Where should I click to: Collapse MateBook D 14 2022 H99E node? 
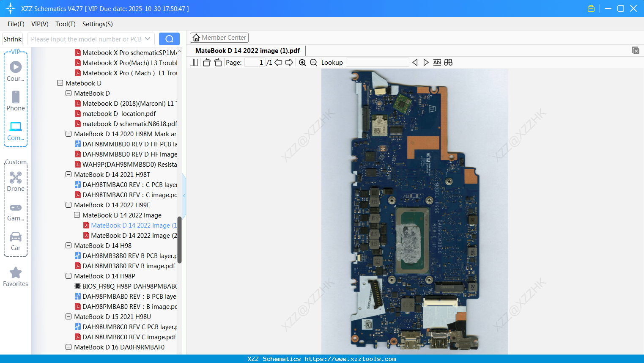[x=69, y=205]
